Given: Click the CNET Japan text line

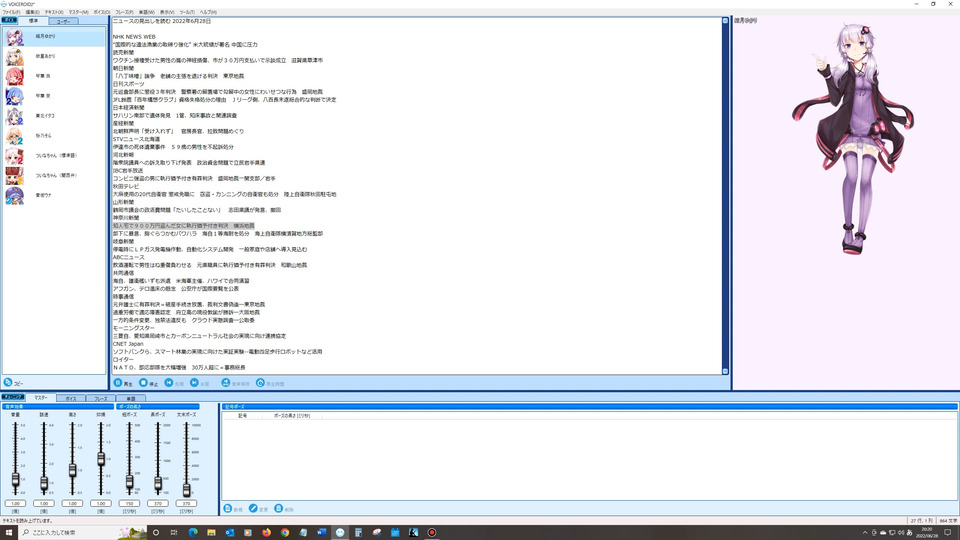Looking at the screenshot, I should [128, 344].
